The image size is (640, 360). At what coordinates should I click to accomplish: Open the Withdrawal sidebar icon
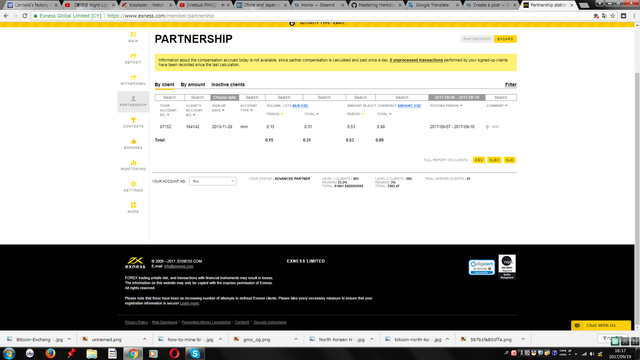(x=133, y=80)
